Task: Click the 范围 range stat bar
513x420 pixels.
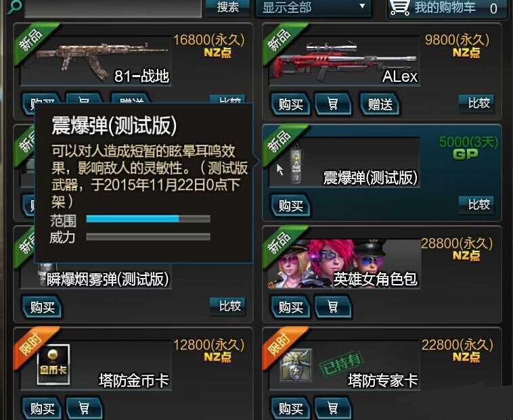Action: (x=148, y=218)
